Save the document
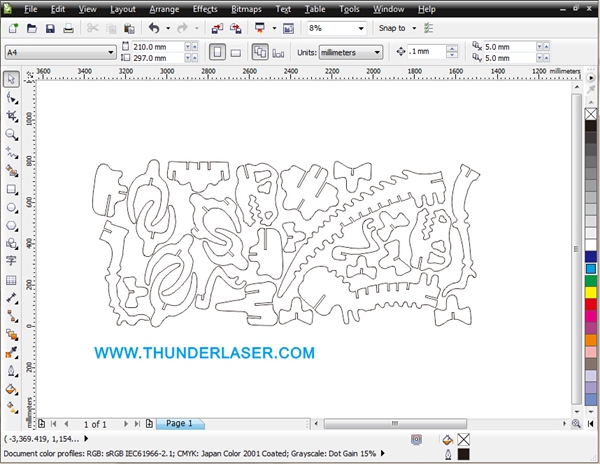Image resolution: width=600 pixels, height=464 pixels. point(50,28)
